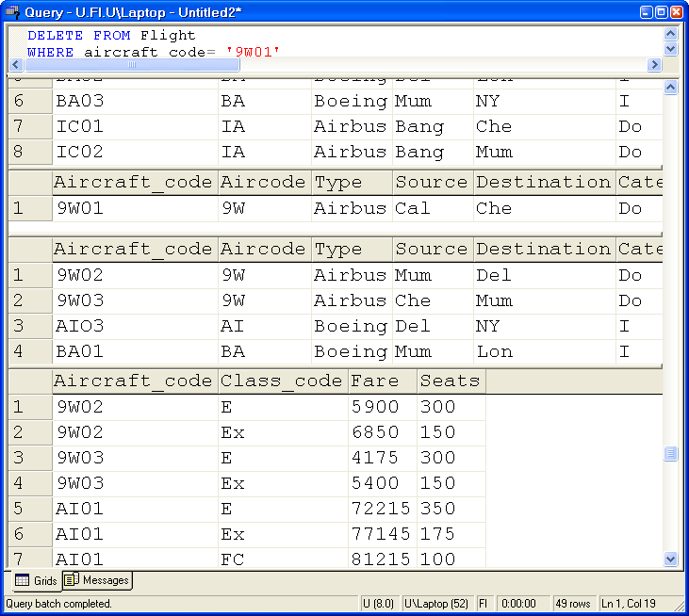Click the BA01 aircraft code cell
Viewport: 689px width, 616px height.
pos(134,352)
